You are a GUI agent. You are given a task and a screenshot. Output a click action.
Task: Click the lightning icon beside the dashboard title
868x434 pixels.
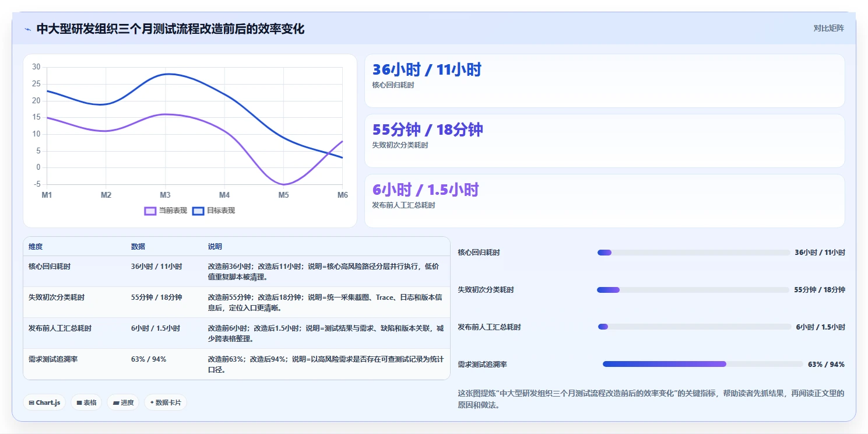coord(27,29)
